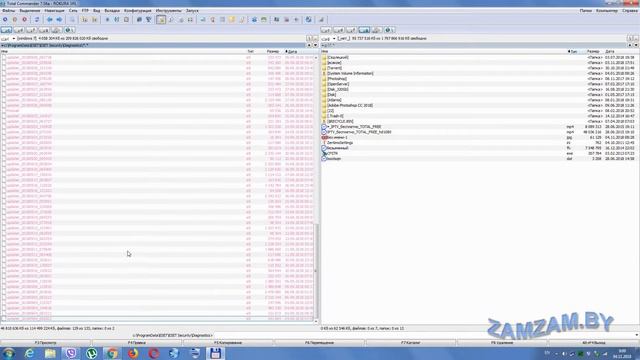This screenshot has height=360, width=640.
Task: Open the FTP menu
Action: tap(85, 11)
